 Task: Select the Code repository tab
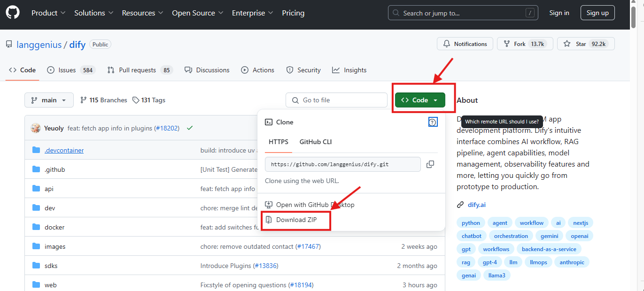click(23, 70)
